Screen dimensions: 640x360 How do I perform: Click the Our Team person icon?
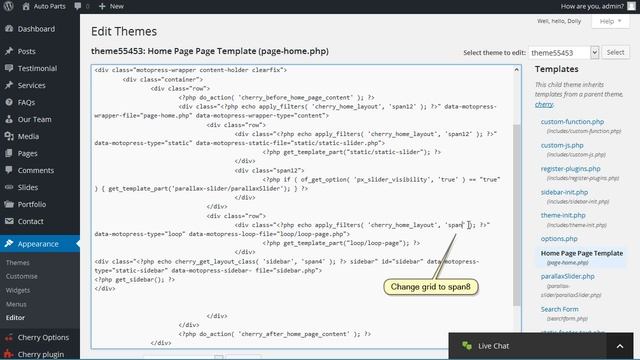(x=9, y=119)
